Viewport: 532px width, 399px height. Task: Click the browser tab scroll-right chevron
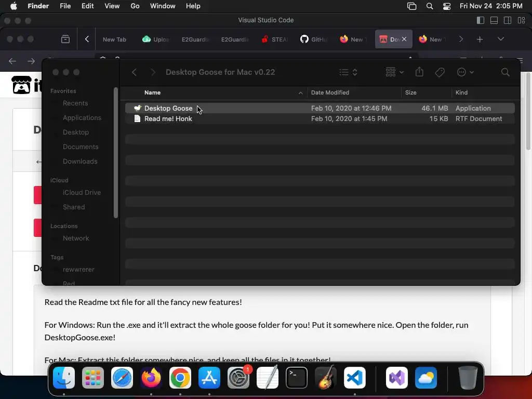(461, 39)
